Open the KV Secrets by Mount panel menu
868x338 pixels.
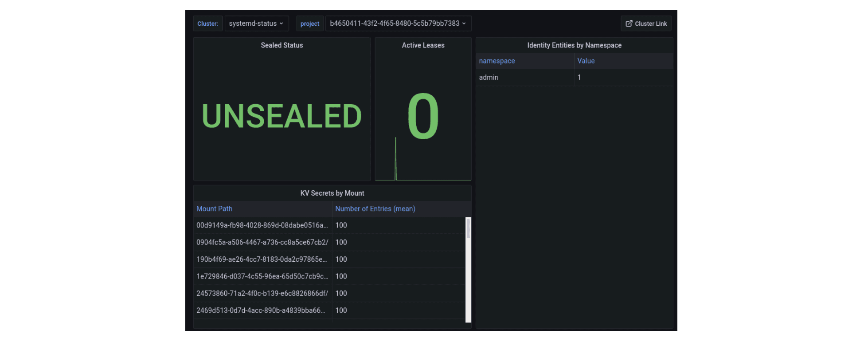332,193
